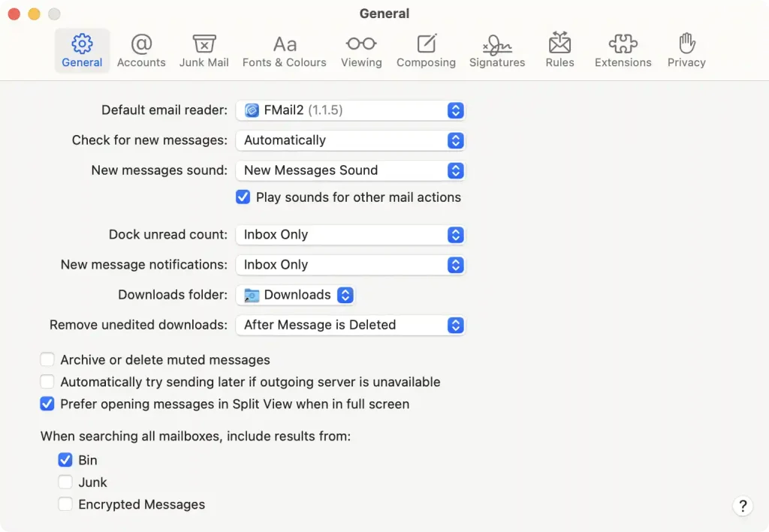Enable Archive or delete muted messages

click(47, 359)
